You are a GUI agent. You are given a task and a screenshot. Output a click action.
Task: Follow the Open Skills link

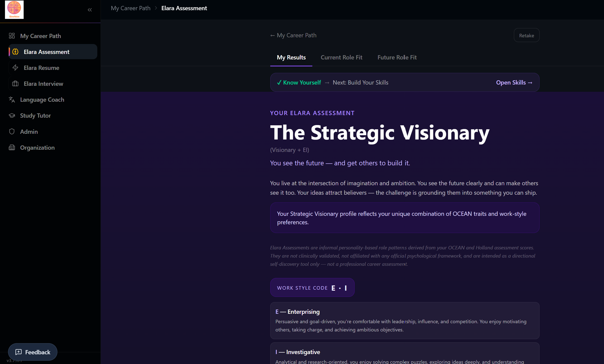[514, 83]
